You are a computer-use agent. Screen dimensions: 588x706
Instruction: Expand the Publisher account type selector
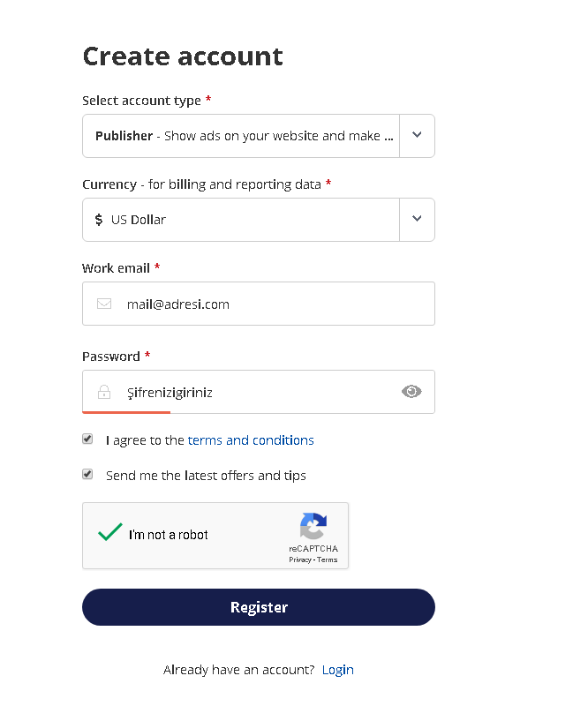[x=258, y=136]
